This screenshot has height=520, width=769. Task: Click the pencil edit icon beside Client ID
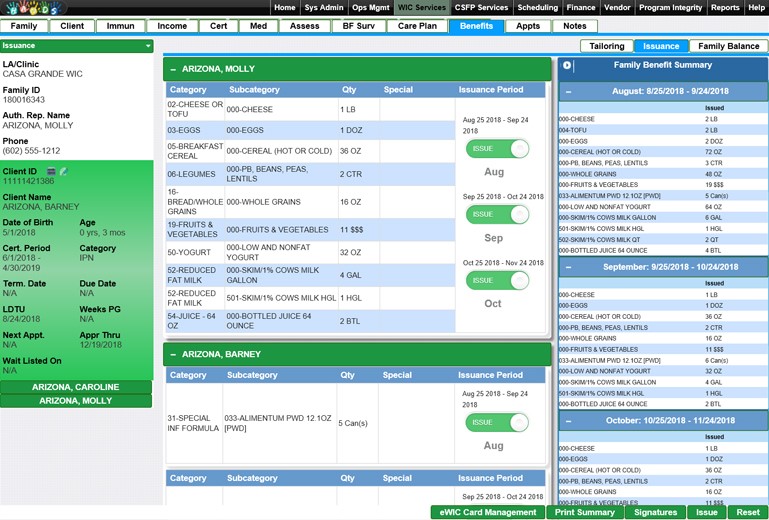click(x=63, y=172)
